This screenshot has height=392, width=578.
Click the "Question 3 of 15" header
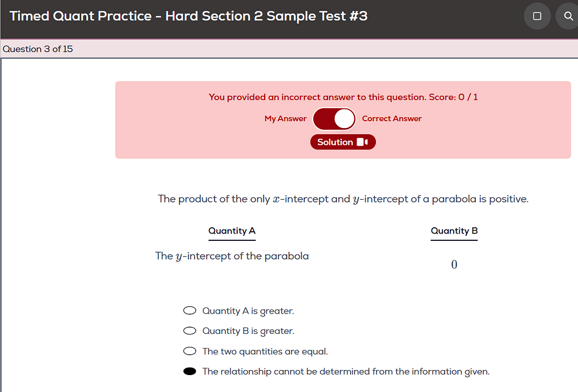(37, 49)
